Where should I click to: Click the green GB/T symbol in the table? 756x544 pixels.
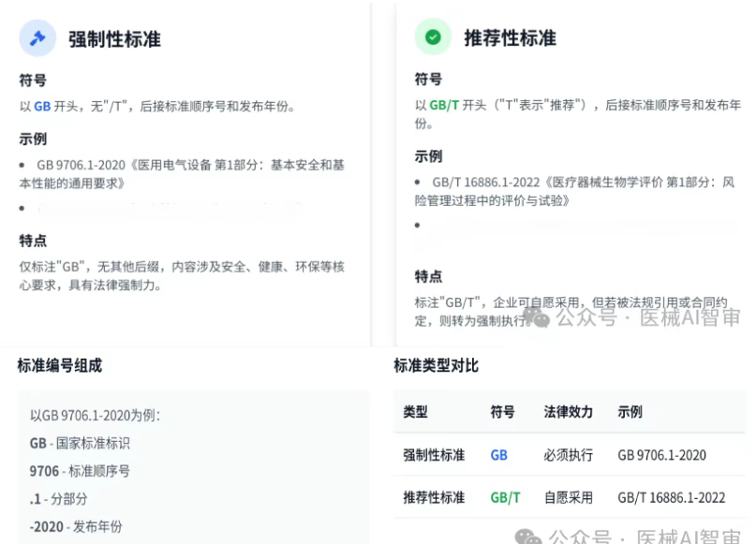(503, 497)
